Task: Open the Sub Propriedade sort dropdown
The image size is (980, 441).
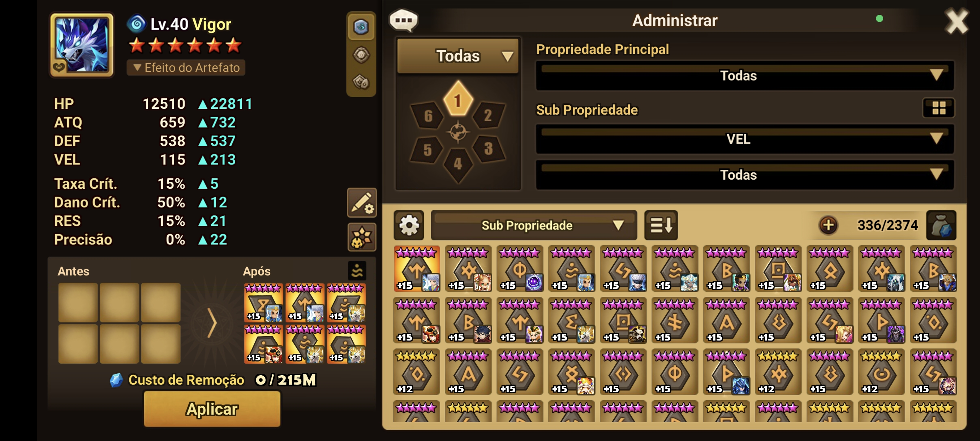Action: 534,225
